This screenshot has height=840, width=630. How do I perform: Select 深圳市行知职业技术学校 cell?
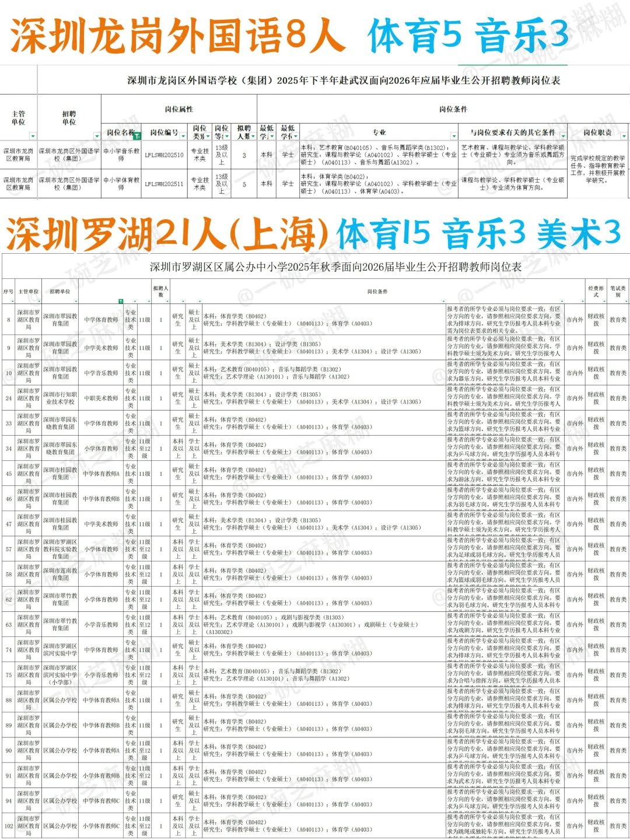(60, 398)
